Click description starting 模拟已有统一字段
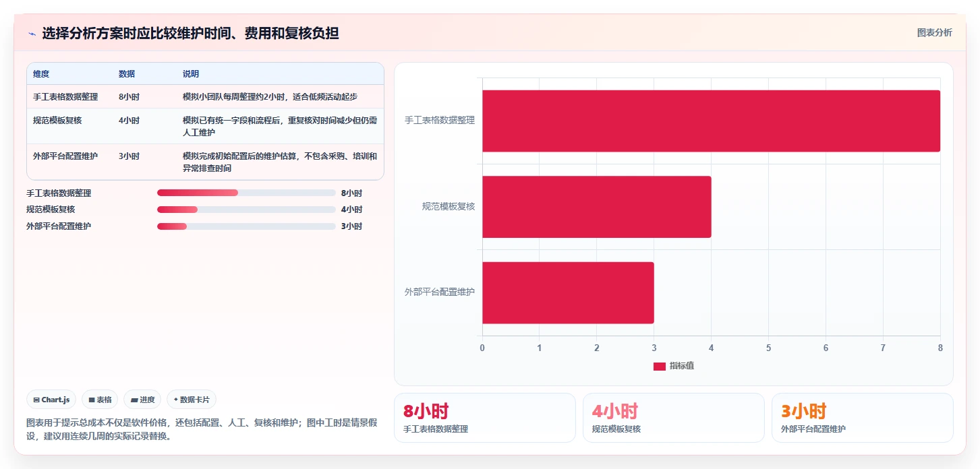The height and width of the screenshot is (469, 980). (280, 127)
